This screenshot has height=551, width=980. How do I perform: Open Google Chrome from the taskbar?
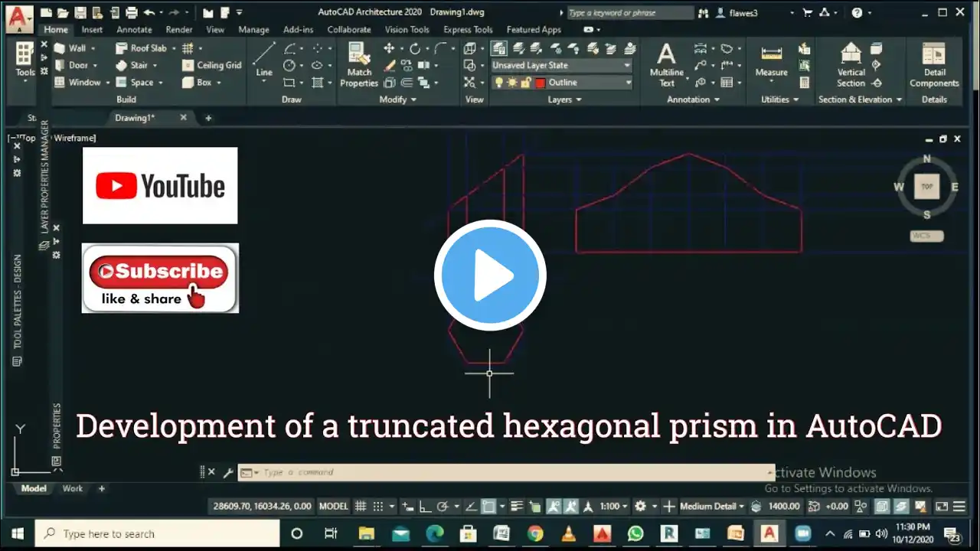pos(534,533)
